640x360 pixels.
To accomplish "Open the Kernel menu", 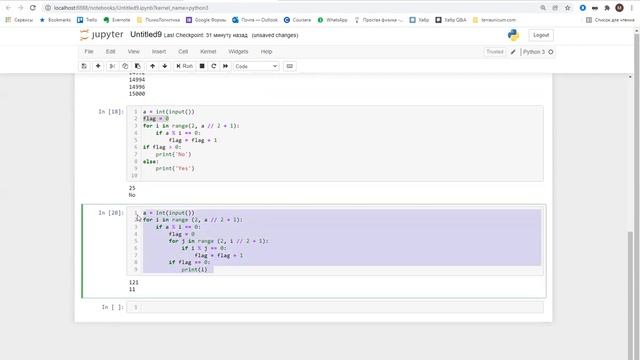I will click(208, 52).
